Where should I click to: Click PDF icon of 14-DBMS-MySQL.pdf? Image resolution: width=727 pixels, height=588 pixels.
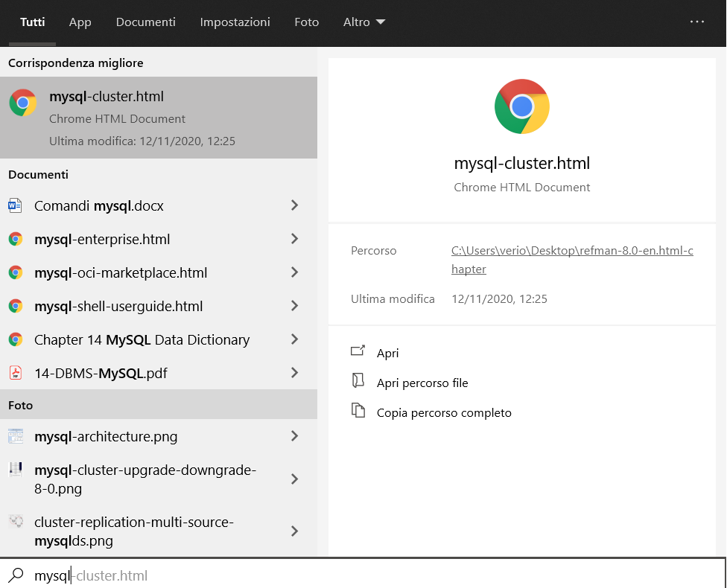[16, 373]
